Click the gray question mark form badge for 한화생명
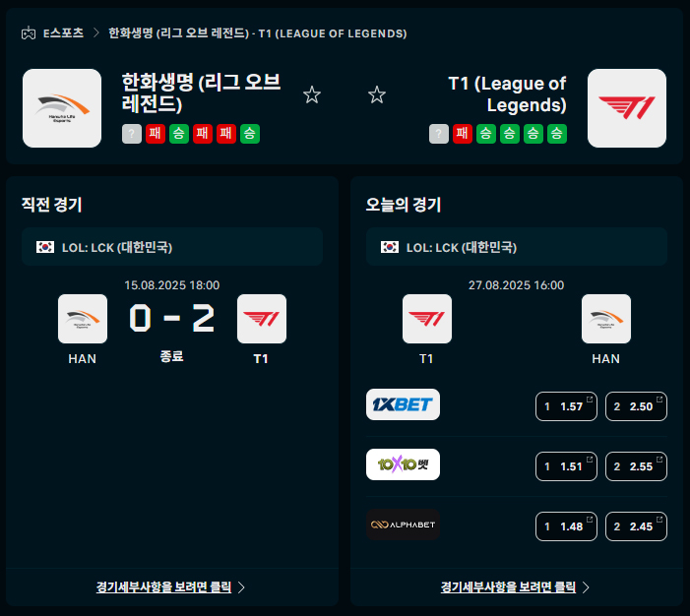The height and width of the screenshot is (616, 690). (132, 134)
